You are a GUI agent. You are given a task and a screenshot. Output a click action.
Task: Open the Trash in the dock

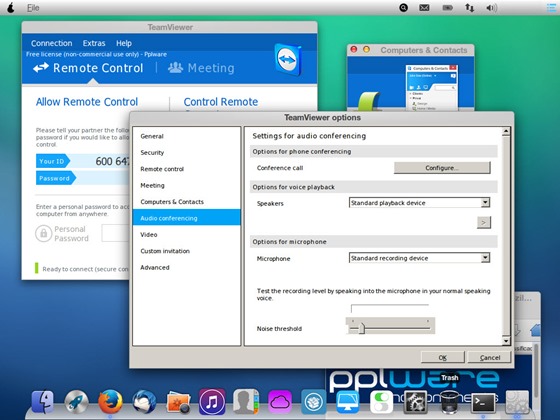[x=449, y=402]
